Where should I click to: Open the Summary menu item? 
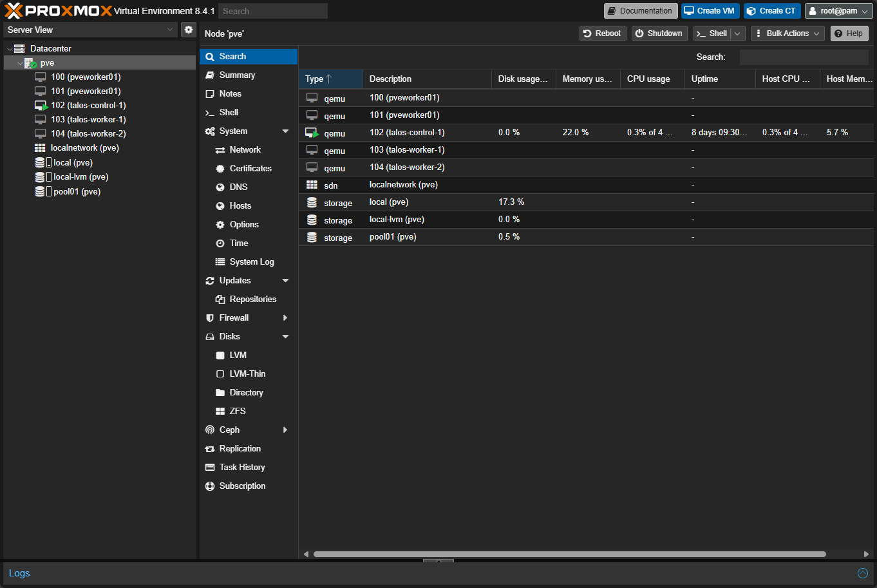tap(237, 75)
